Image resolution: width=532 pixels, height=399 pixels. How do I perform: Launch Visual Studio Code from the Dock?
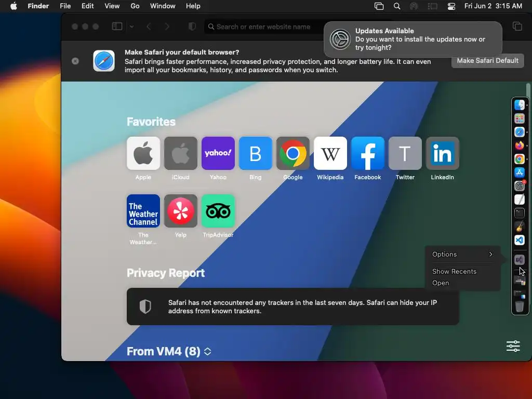tap(519, 240)
